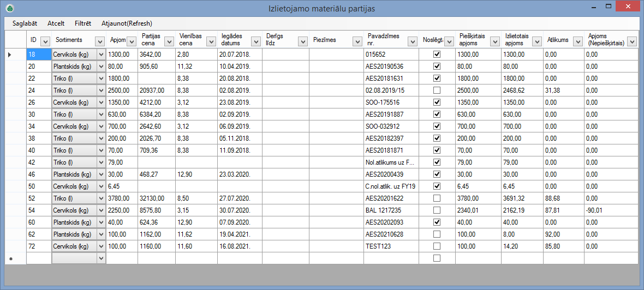Open Piezīmes column filter dropdown

pos(356,40)
